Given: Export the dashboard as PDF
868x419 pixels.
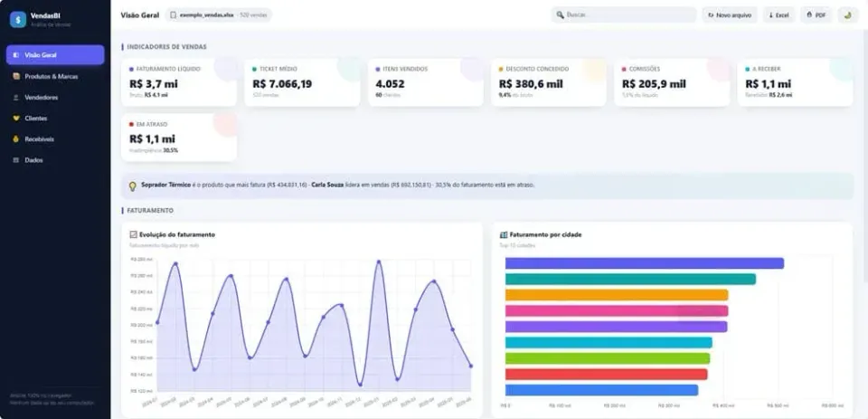Looking at the screenshot, I should 816,15.
